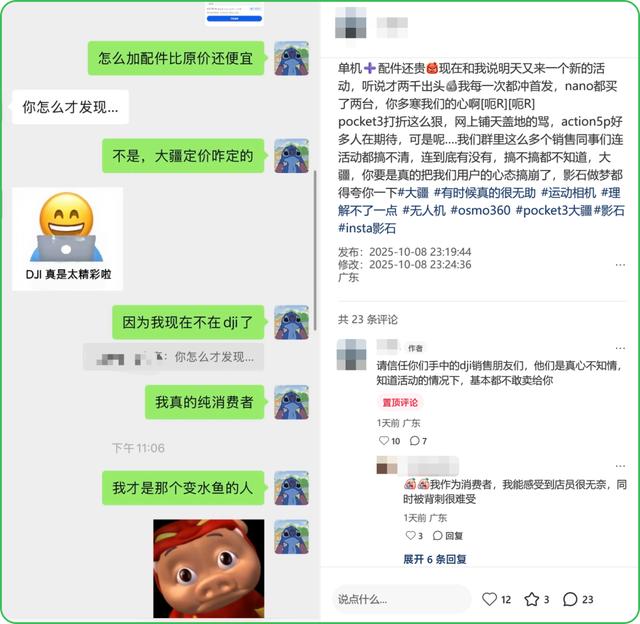This screenshot has width=640, height=624.
Task: Click the reply bubble labeled 回复
Action: 448,535
